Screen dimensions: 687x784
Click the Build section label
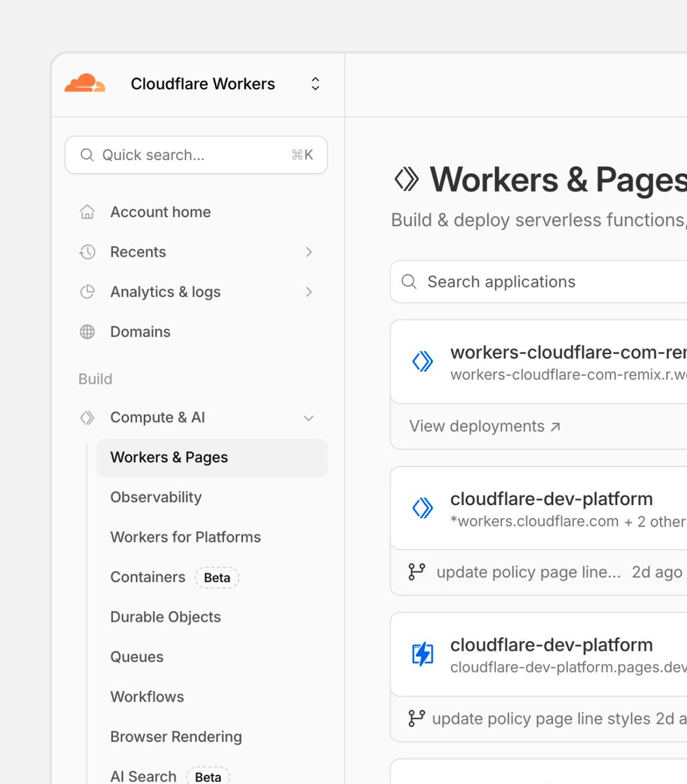[95, 379]
